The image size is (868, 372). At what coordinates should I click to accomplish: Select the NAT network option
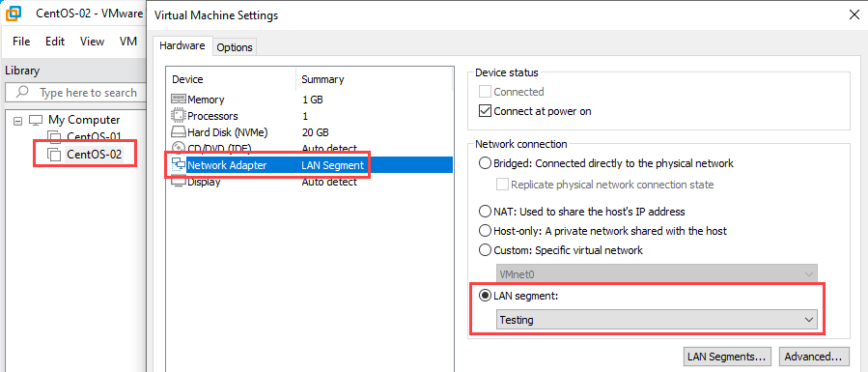pos(485,212)
